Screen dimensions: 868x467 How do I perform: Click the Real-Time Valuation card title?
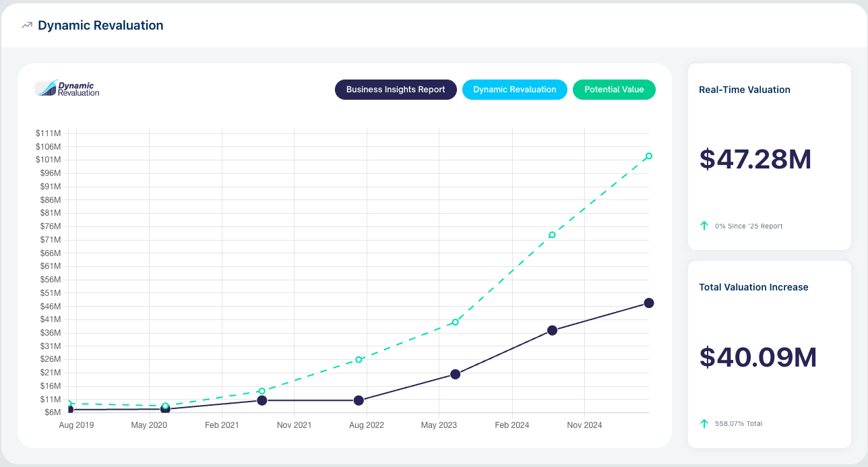point(745,90)
